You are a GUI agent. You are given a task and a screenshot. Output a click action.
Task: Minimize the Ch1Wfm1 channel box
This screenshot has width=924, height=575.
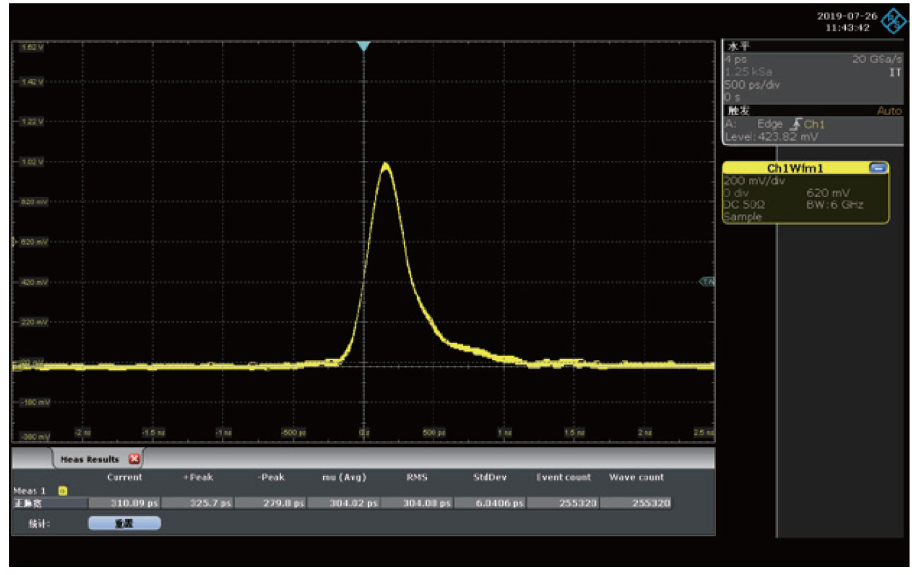tap(877, 168)
